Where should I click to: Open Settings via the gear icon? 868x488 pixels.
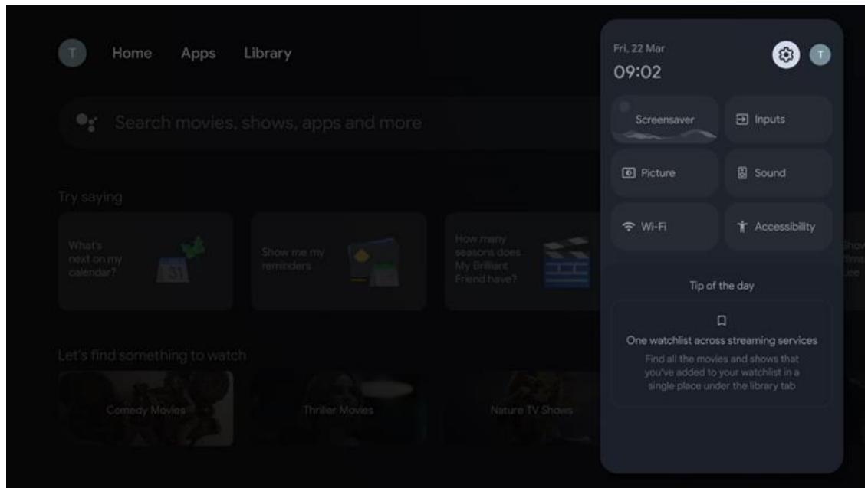click(x=785, y=55)
